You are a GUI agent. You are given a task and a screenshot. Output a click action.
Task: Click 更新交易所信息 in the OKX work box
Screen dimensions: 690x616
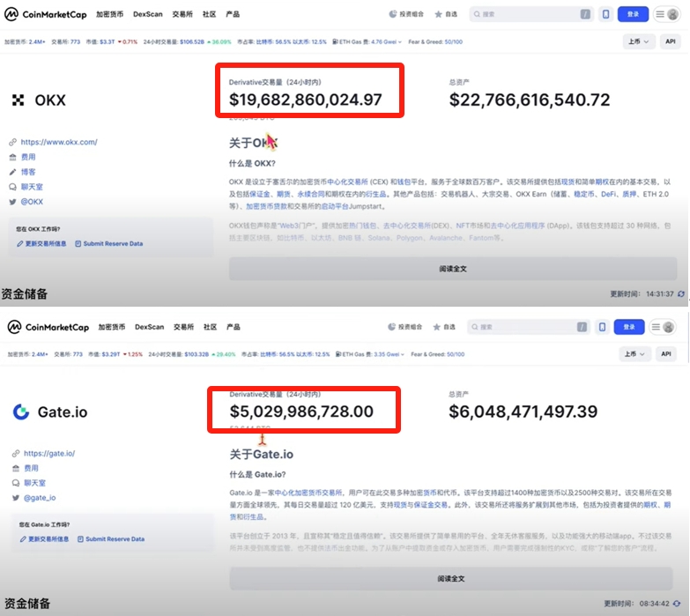pos(41,243)
